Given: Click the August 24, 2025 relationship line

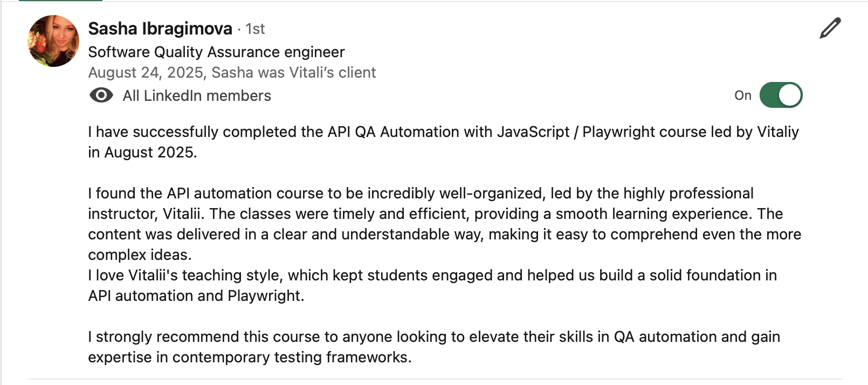Looking at the screenshot, I should [232, 72].
